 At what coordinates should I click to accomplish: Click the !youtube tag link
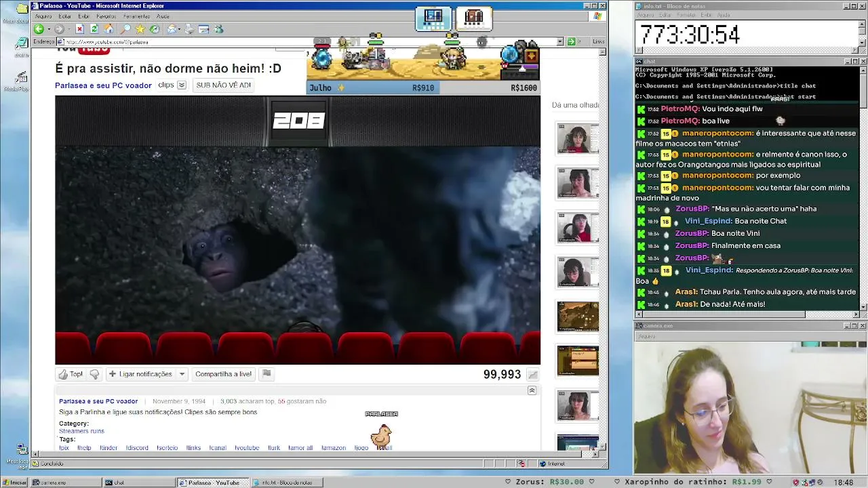[x=247, y=448]
